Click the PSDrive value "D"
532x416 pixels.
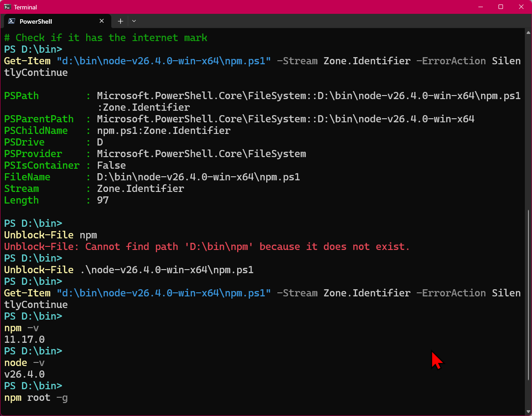[x=100, y=142]
